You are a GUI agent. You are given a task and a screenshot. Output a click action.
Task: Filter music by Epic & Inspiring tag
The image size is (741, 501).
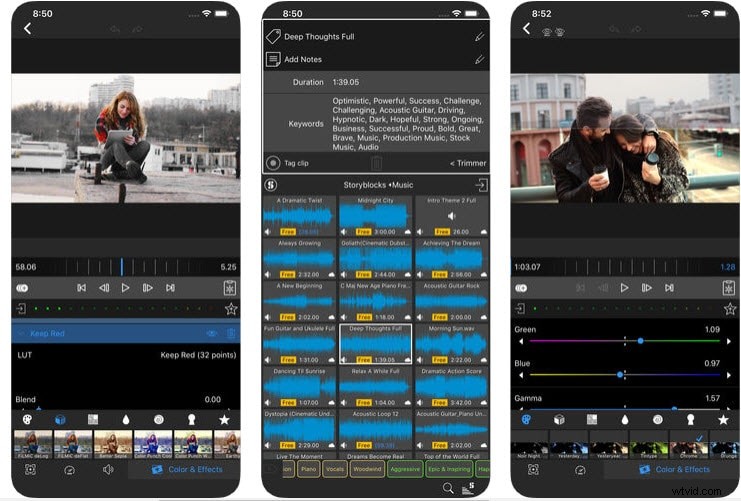[x=449, y=469]
